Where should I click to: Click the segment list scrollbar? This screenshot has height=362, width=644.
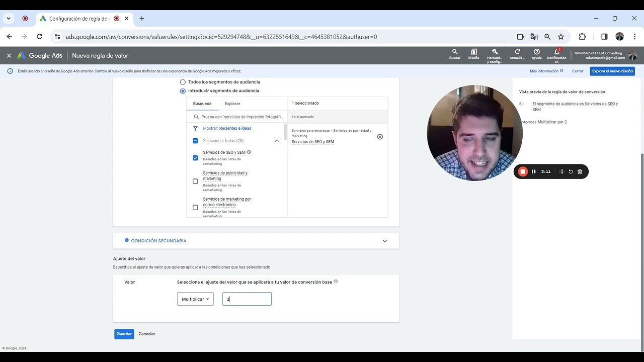pyautogui.click(x=285, y=132)
